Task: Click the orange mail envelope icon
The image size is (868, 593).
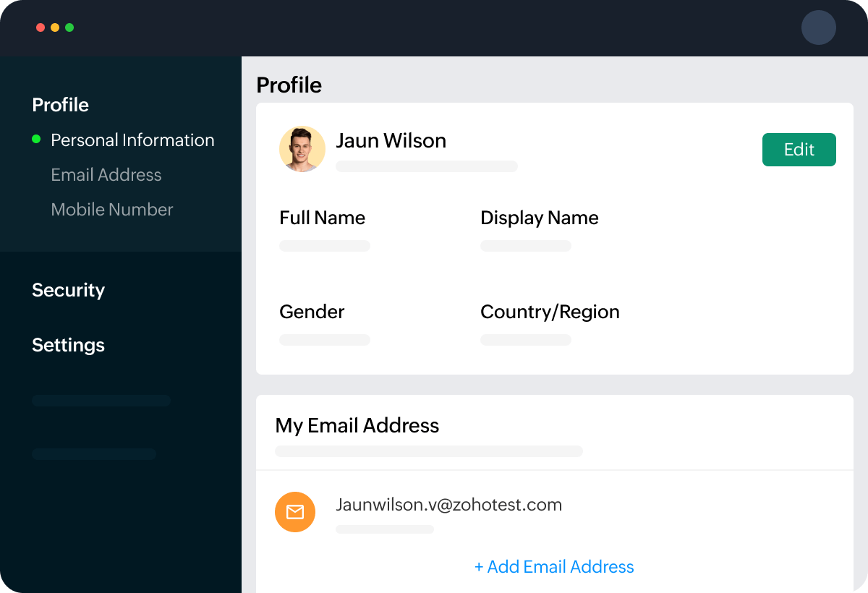Action: pyautogui.click(x=295, y=512)
